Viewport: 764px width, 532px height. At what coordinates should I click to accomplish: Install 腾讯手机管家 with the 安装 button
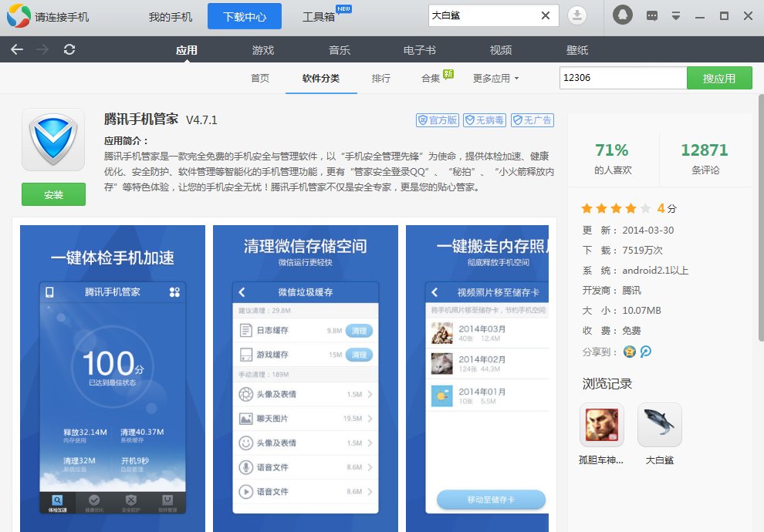click(x=53, y=194)
